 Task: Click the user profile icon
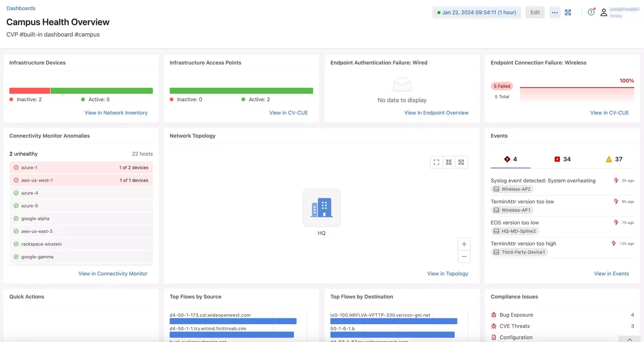(604, 12)
